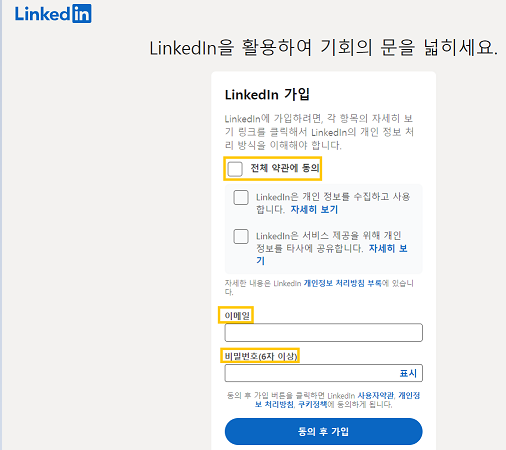506x450 pixels.
Task: Click the 동의 후 가입 button
Action: [324, 432]
